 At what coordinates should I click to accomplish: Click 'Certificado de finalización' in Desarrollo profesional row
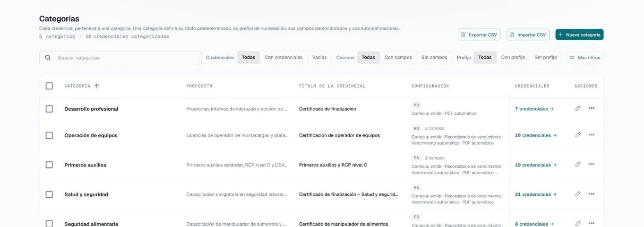pos(327,109)
